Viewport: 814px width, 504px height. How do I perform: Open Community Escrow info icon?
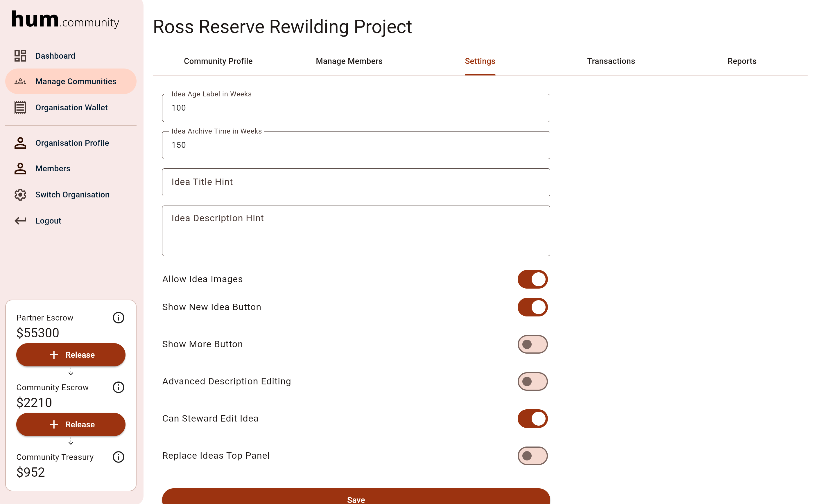(x=119, y=387)
